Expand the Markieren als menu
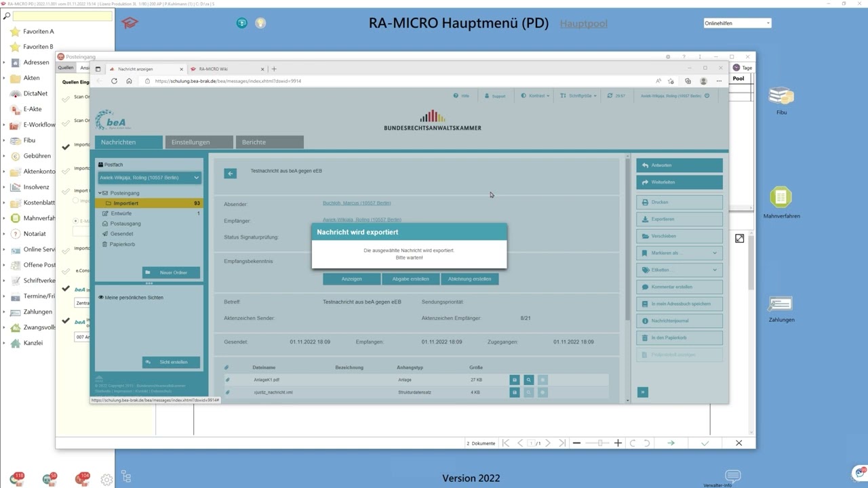868x488 pixels. pos(679,253)
